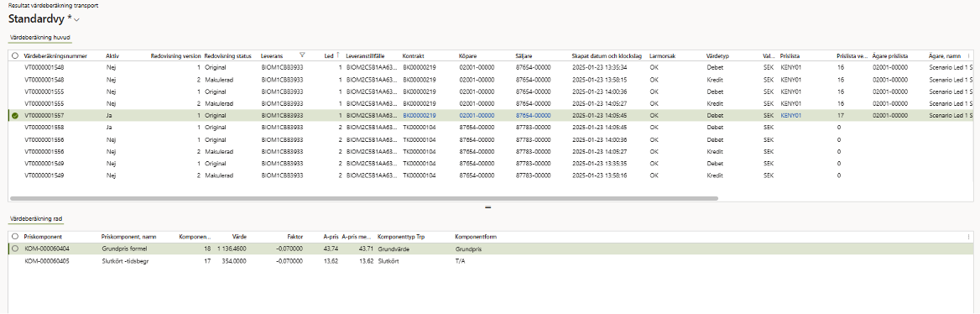Viewport: 980px width, 314px height.
Task: Click the value 1 136,4600 cell
Action: click(x=232, y=249)
